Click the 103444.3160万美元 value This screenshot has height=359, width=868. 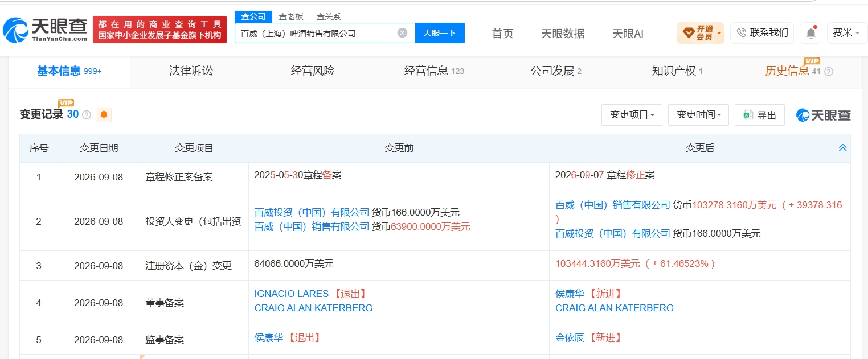coord(598,264)
